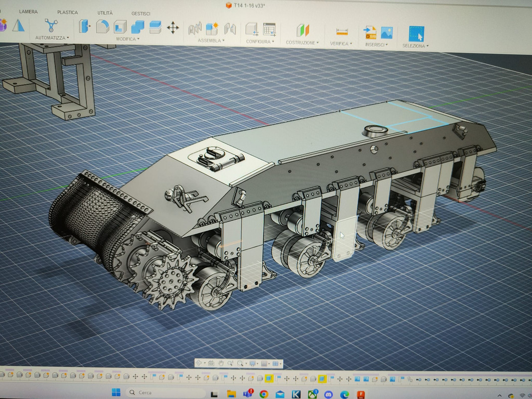Expand the MODIFICA dropdown menu
This screenshot has height=399, width=532.
[x=128, y=39]
